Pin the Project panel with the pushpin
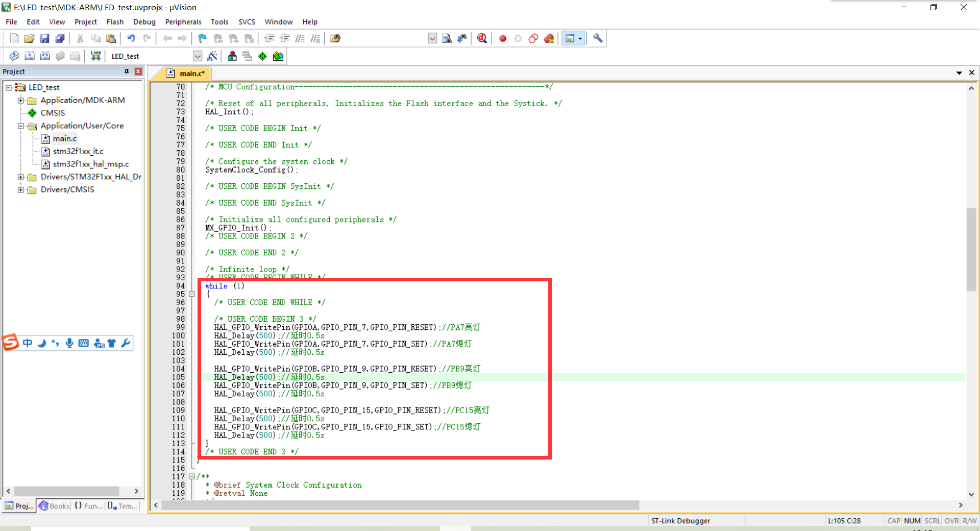The height and width of the screenshot is (531, 980). [127, 71]
